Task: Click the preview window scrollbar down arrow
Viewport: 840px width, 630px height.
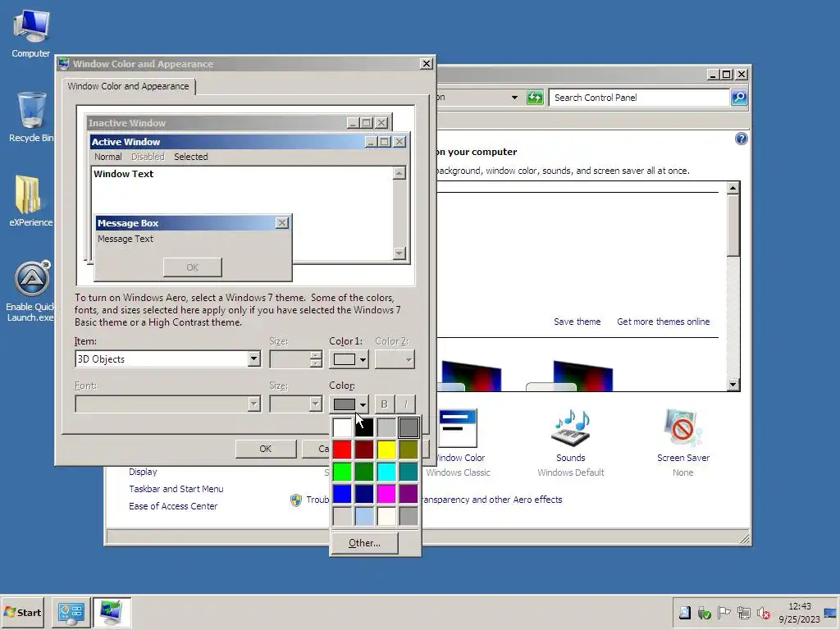Action: tap(399, 253)
